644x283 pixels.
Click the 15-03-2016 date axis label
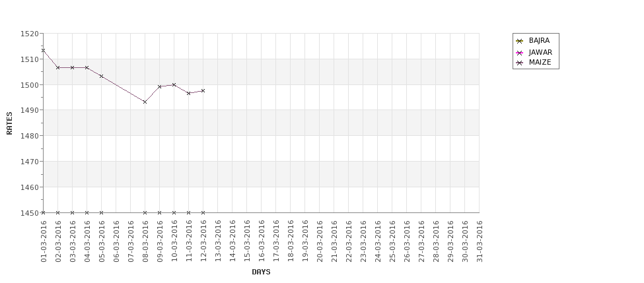pyautogui.click(x=247, y=241)
